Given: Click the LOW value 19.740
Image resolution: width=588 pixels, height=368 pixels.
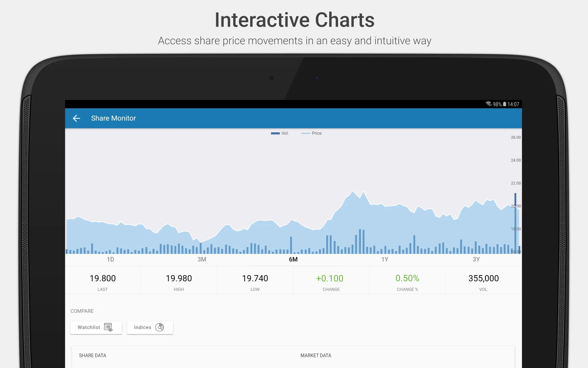Looking at the screenshot, I should (x=255, y=278).
